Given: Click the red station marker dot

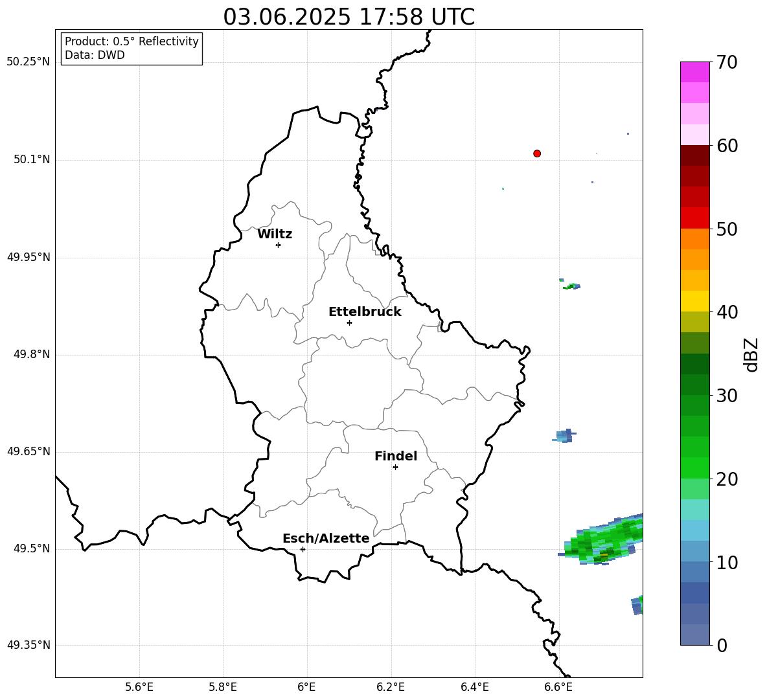Looking at the screenshot, I should [x=537, y=153].
